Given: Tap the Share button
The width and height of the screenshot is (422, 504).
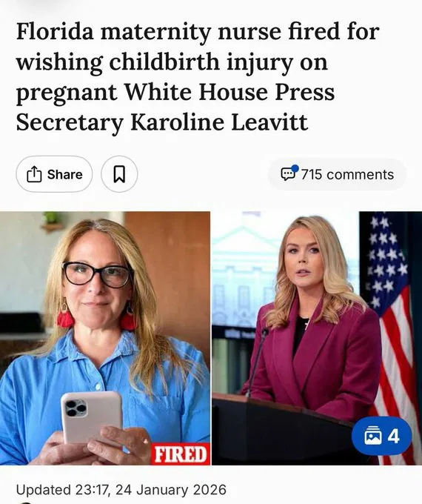Looking at the screenshot, I should 54,174.
